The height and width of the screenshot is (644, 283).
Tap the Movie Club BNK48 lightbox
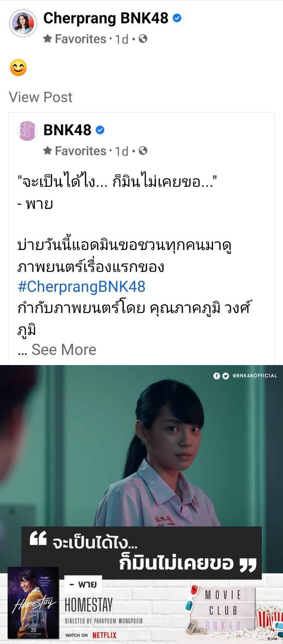tap(223, 610)
